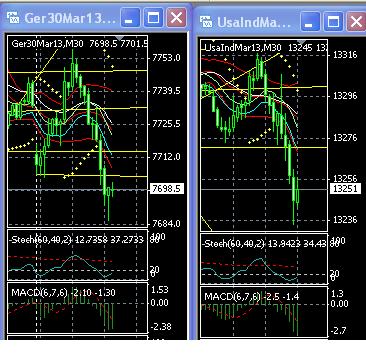Click the 1.3 MACD scale value
The height and width of the screenshot is (361, 366).
pyautogui.click(x=337, y=293)
